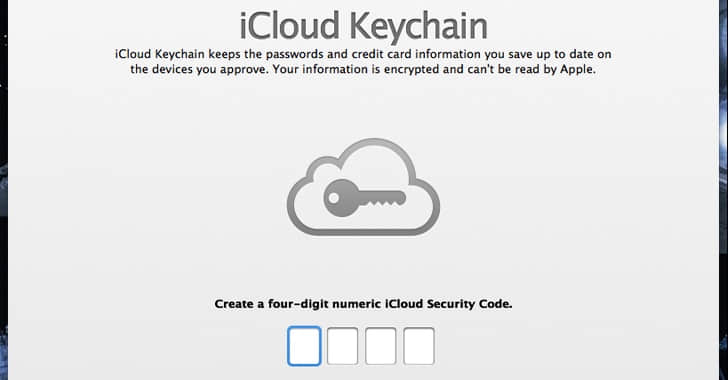Click the word iCloud in the heading
Image resolution: width=728 pixels, height=380 pixels.
289,26
